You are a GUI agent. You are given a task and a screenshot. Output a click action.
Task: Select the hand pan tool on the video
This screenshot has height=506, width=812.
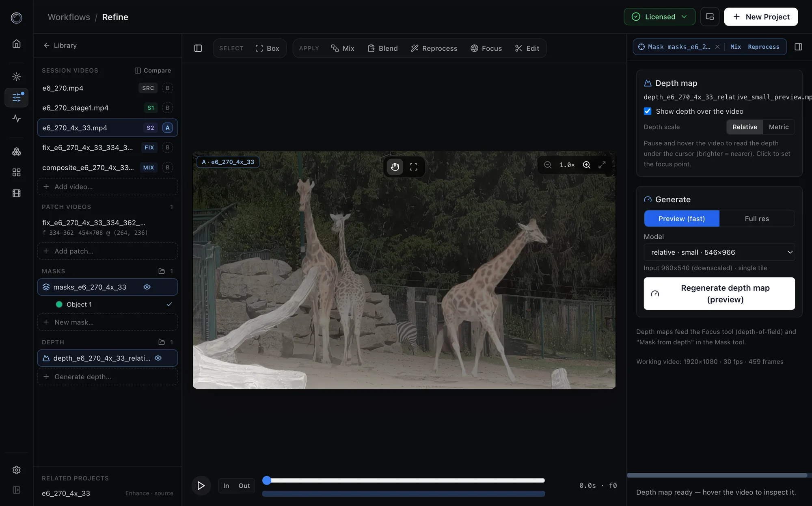pyautogui.click(x=395, y=167)
